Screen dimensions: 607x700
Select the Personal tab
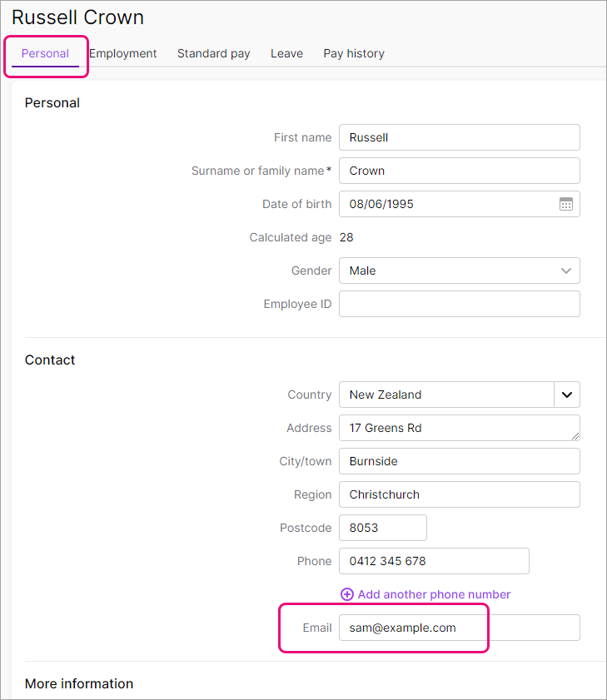click(x=44, y=53)
